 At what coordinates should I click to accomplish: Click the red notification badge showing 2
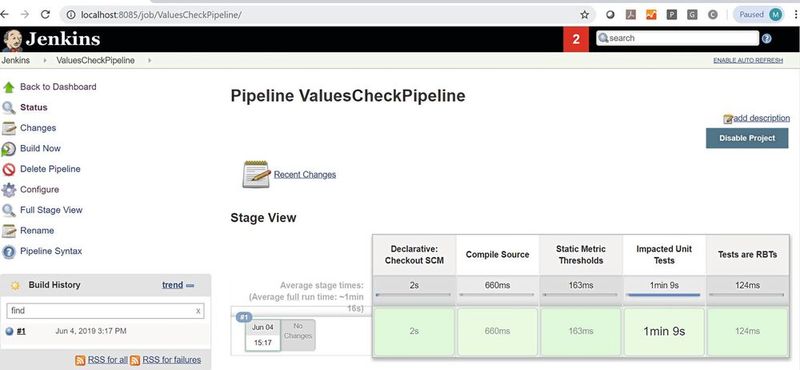tap(576, 39)
